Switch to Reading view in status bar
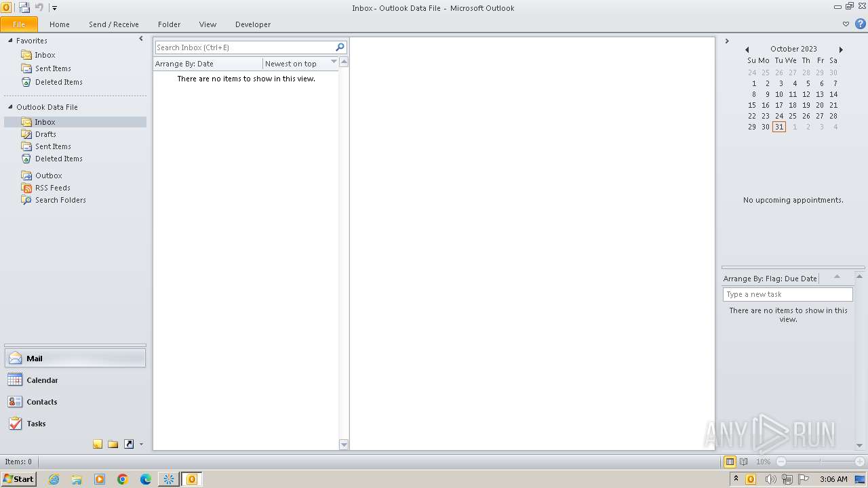This screenshot has width=868, height=488. click(x=744, y=462)
